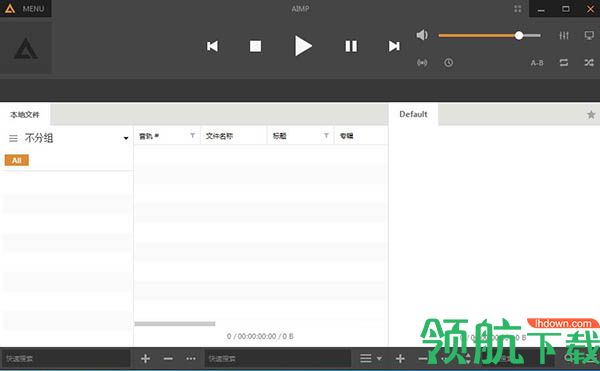Sort by 音轨 # column header
Viewport: 600px width, 371px height.
click(149, 136)
